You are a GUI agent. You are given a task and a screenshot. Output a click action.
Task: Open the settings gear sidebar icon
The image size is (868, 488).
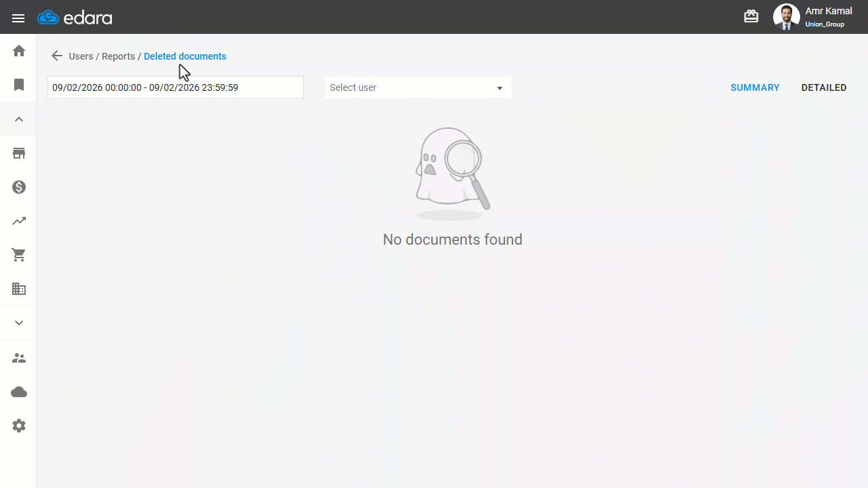[19, 426]
